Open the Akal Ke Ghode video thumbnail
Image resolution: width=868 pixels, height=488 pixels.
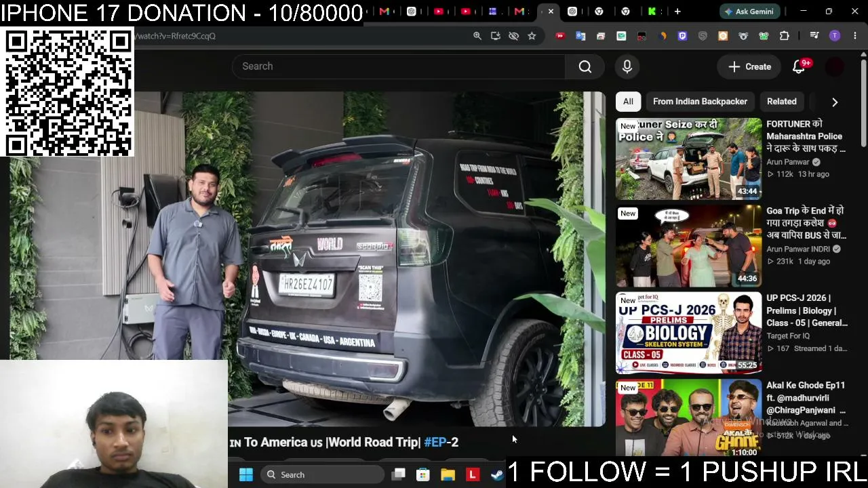(x=688, y=418)
